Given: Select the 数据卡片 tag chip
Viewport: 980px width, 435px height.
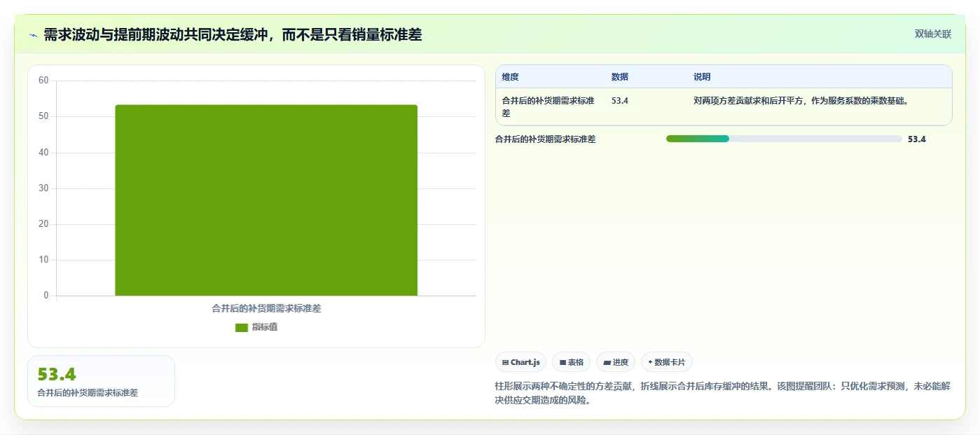Looking at the screenshot, I should tap(666, 362).
